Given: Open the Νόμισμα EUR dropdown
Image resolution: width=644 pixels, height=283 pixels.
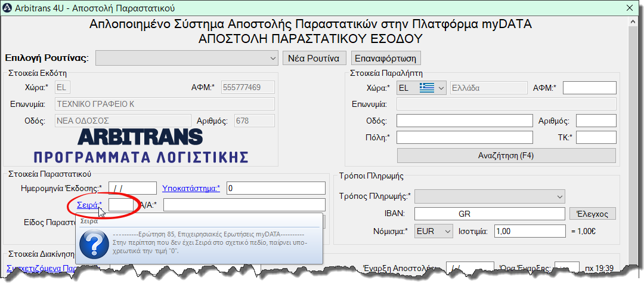Looking at the screenshot, I should coord(434,231).
